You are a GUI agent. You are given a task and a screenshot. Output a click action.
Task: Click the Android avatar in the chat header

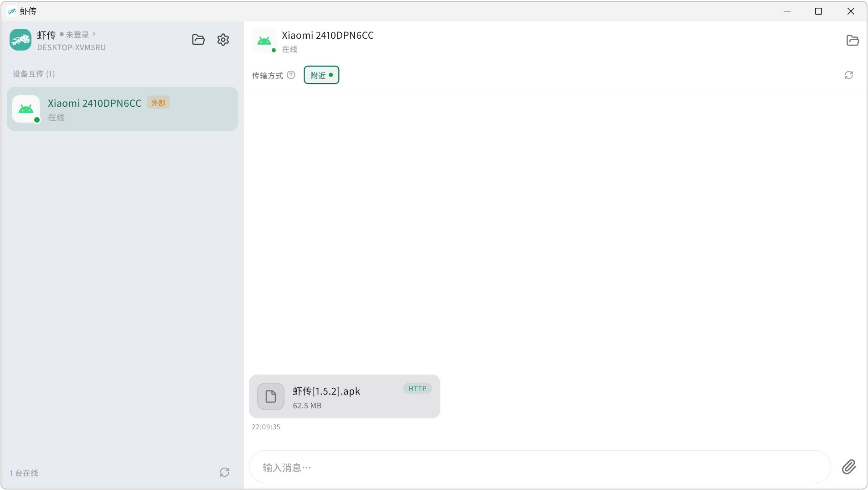(264, 41)
